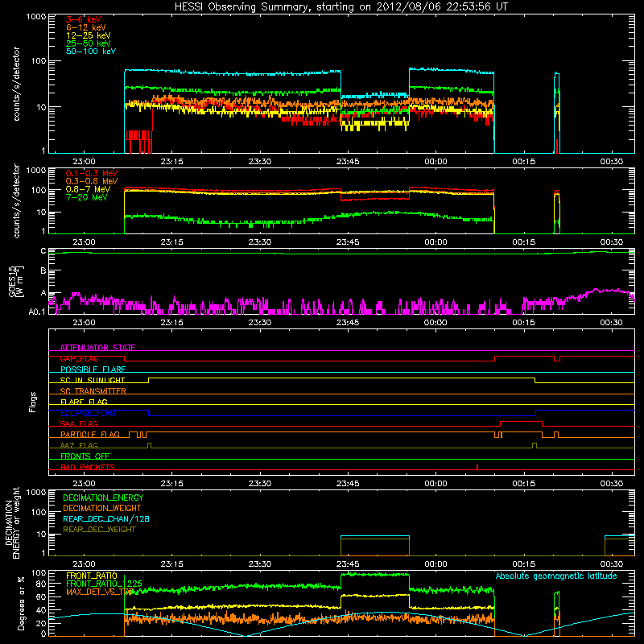
Task: Pick the PARTICLE_FLAG label
Action: pyautogui.click(x=90, y=435)
